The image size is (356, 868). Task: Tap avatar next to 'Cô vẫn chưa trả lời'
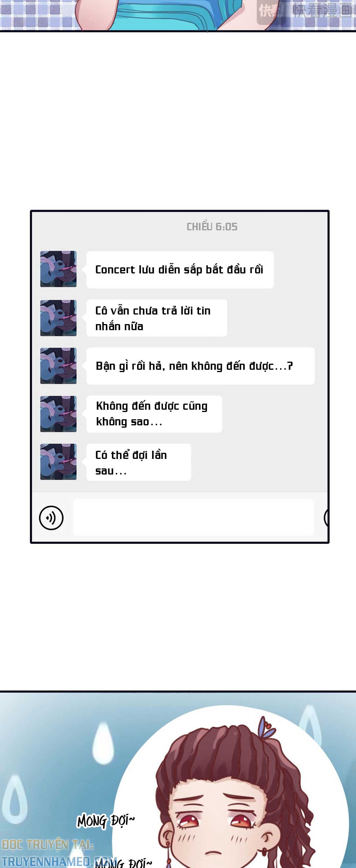coord(58,318)
